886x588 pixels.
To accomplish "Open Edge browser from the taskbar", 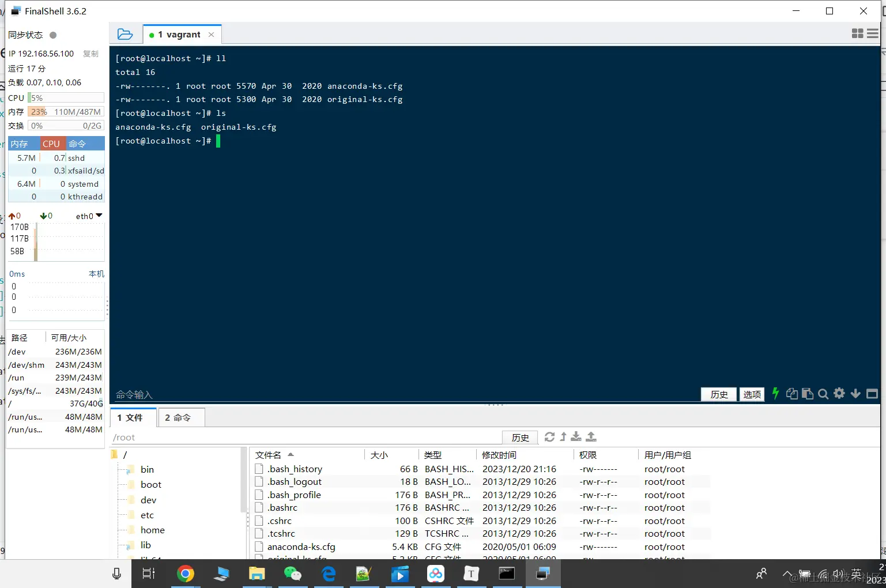I will point(329,574).
